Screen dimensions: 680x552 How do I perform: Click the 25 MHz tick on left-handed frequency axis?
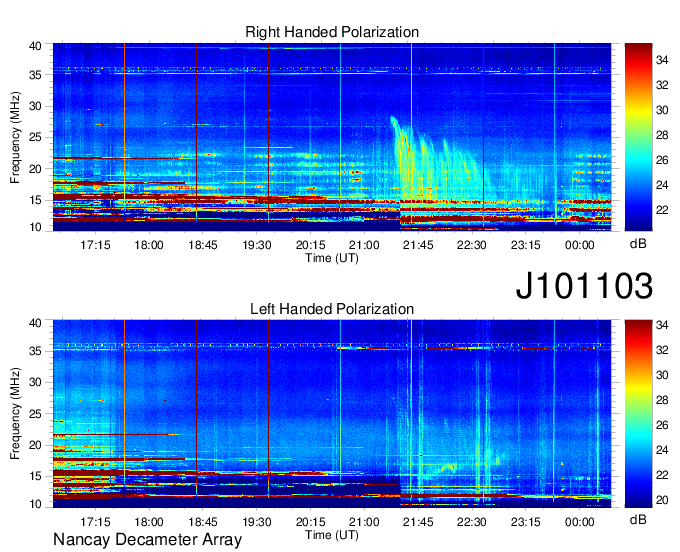tap(35, 414)
